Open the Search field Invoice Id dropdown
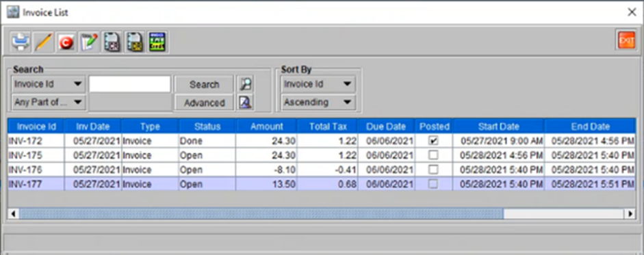The height and width of the screenshot is (255, 644). 49,84
